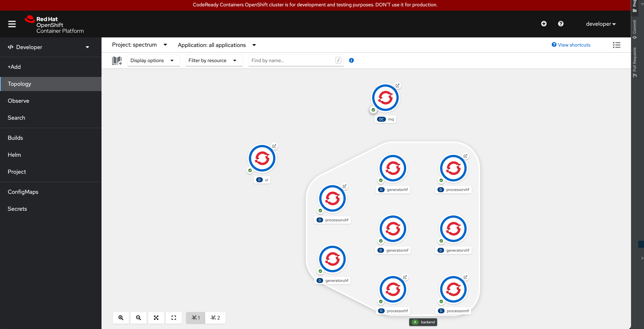Viewport: 644px width, 329px height.
Task: Click the Red Hat OpenShift logo
Action: click(x=54, y=24)
